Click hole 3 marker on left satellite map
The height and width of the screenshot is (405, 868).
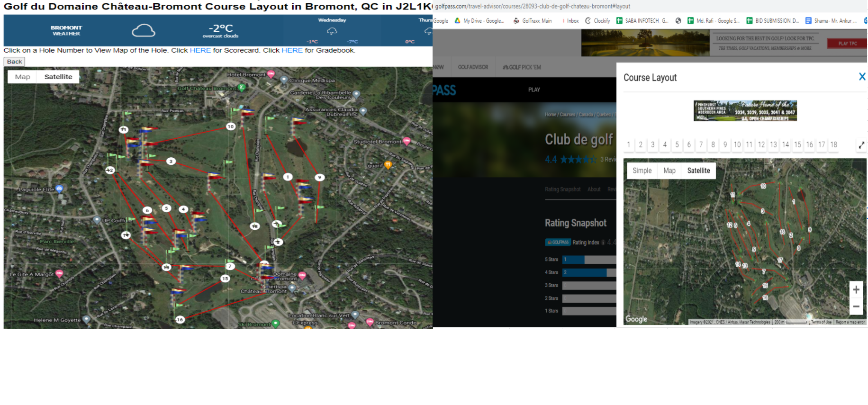(171, 161)
